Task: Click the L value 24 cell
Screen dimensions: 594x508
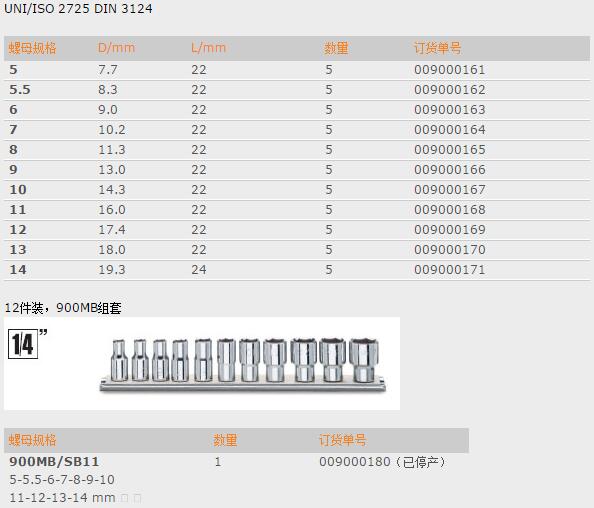Action: pos(199,270)
